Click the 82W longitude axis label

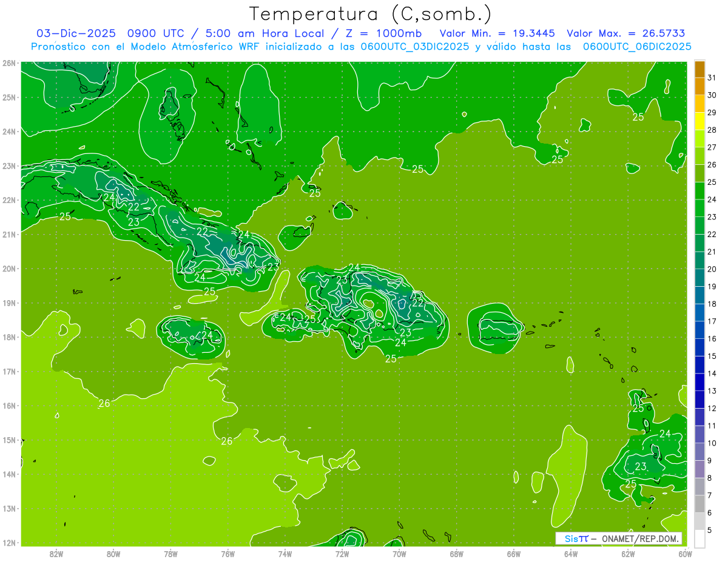click(x=56, y=554)
